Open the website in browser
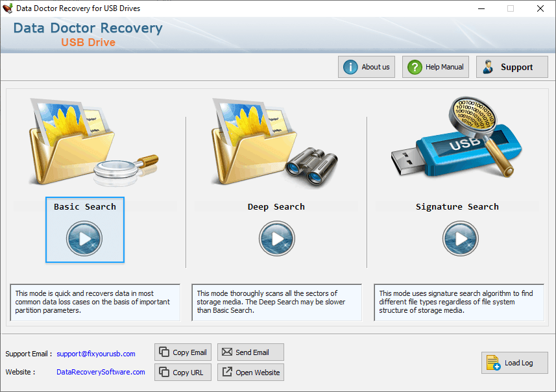This screenshot has width=556, height=392. coord(250,372)
